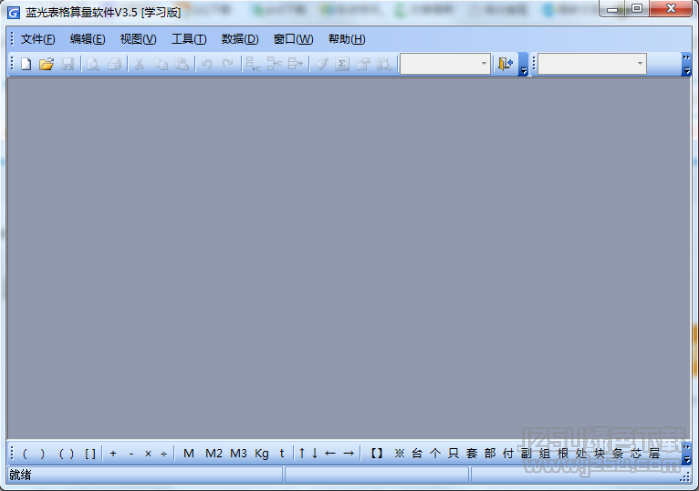This screenshot has height=491, width=699.
Task: Click the Cut scissors icon
Action: (x=139, y=64)
